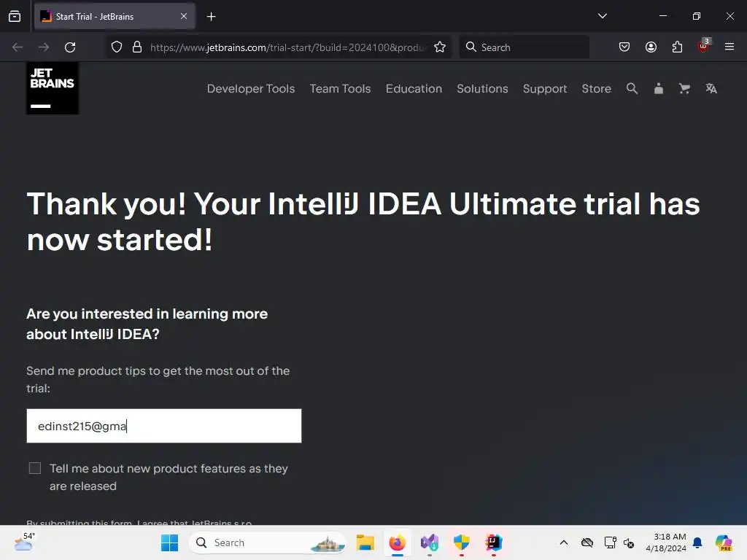747x560 pixels.
Task: Open Firefox application hamburger menu
Action: 729,47
